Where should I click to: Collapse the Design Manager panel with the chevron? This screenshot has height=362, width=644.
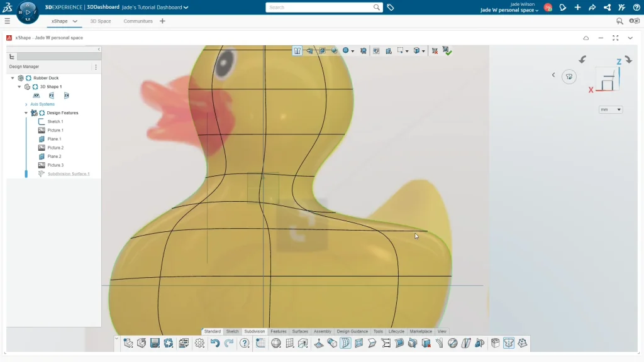99,49
